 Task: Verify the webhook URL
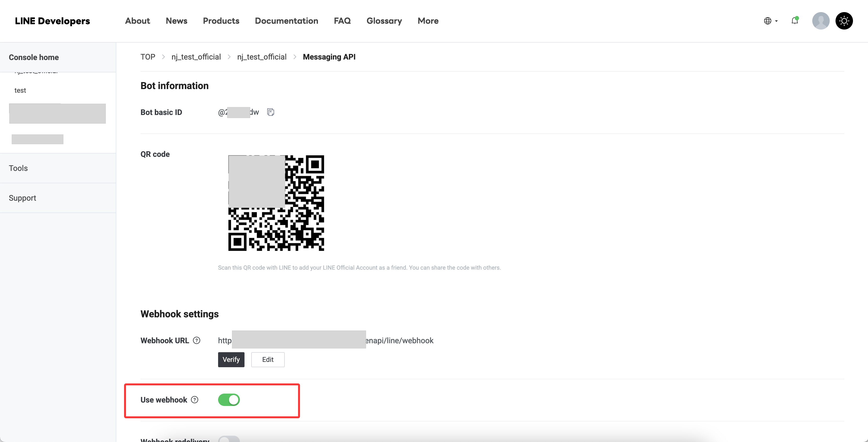231,359
